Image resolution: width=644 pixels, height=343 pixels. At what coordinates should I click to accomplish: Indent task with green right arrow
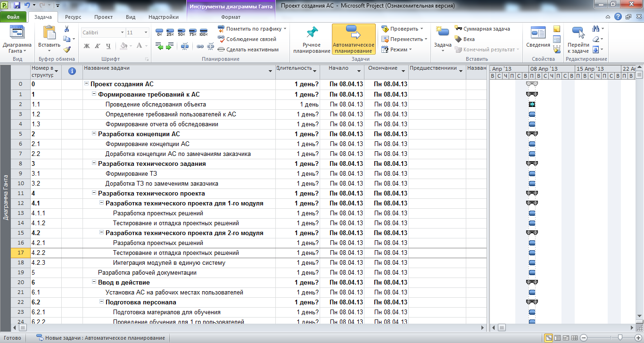tap(170, 46)
